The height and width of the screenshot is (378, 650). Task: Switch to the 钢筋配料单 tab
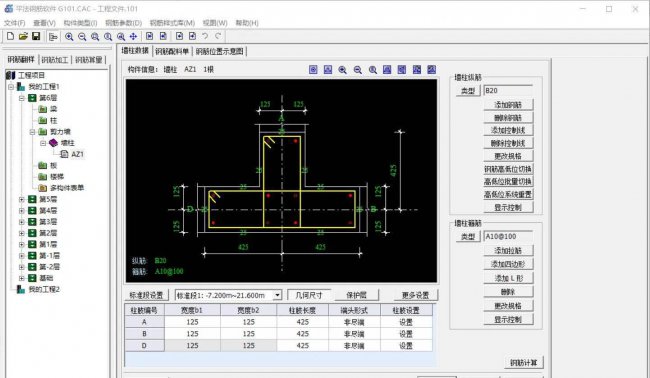(172, 51)
